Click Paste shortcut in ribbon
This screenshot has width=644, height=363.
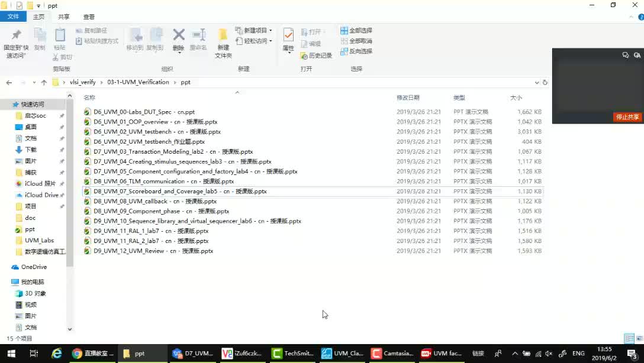click(97, 41)
